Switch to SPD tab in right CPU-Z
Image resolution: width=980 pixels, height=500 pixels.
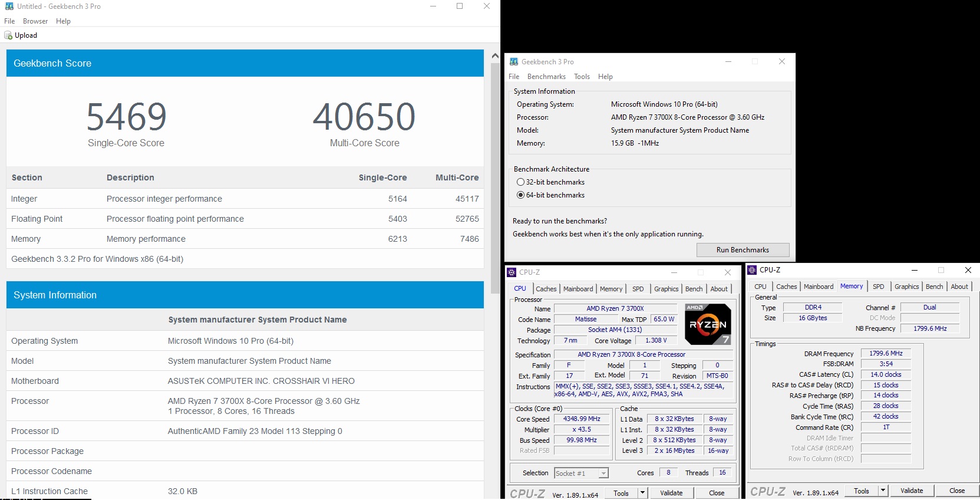(x=879, y=287)
